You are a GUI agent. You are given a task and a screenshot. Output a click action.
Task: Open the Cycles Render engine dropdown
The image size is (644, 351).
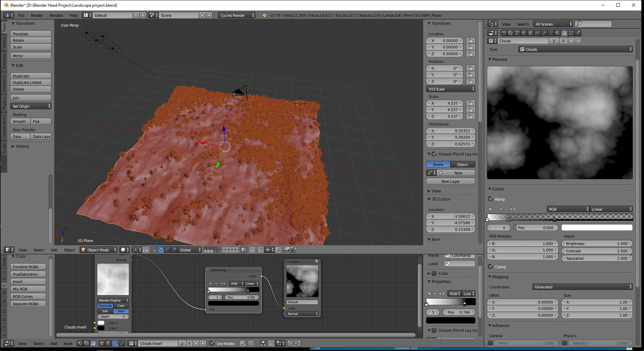tap(237, 15)
